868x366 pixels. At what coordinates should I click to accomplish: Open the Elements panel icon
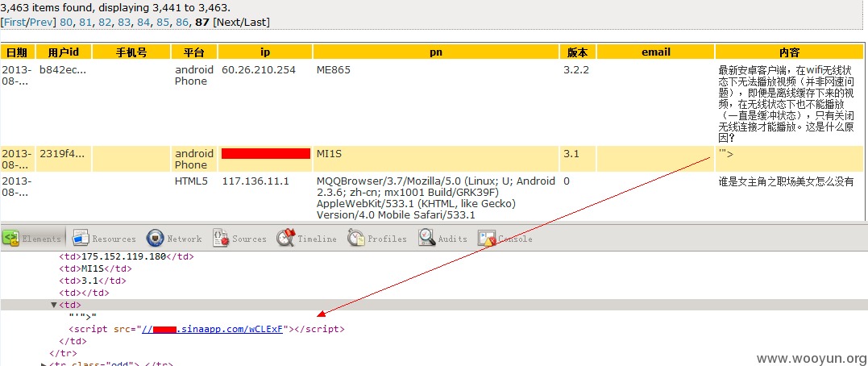(10, 238)
